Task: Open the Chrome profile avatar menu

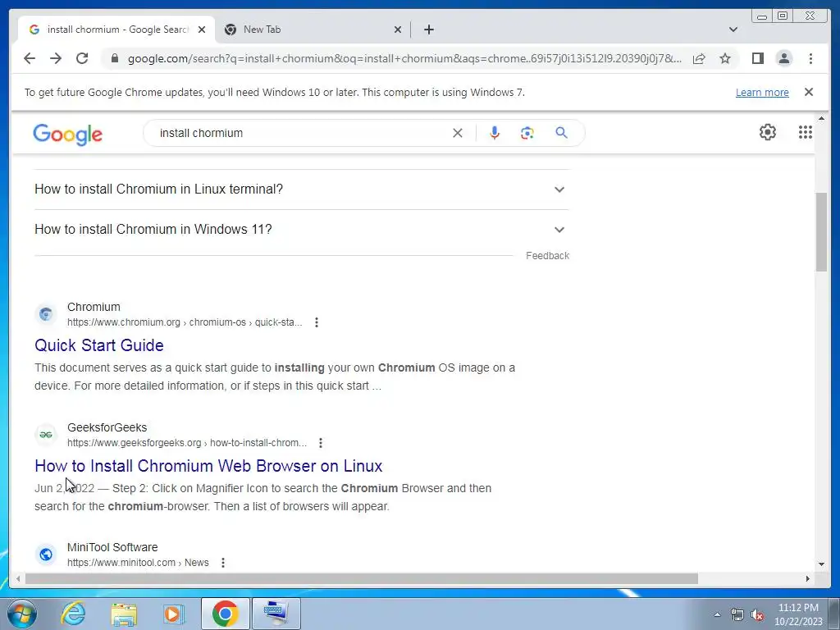Action: click(x=783, y=58)
